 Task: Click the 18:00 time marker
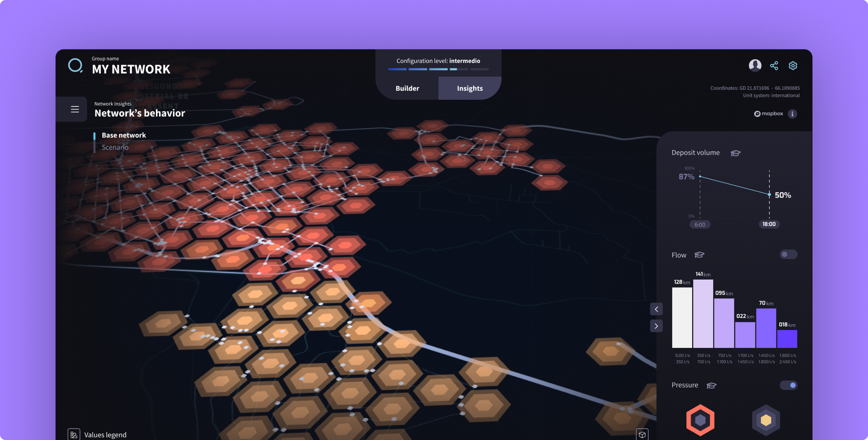769,224
